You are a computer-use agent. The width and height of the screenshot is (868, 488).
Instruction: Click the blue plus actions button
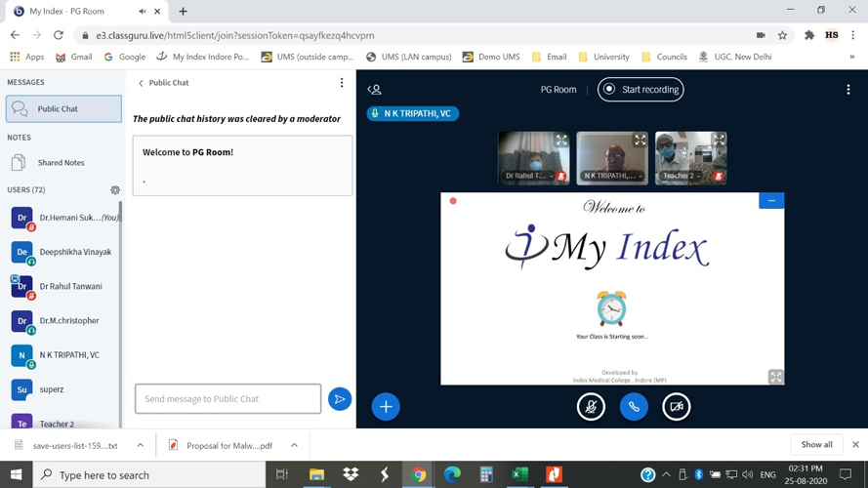(x=386, y=407)
